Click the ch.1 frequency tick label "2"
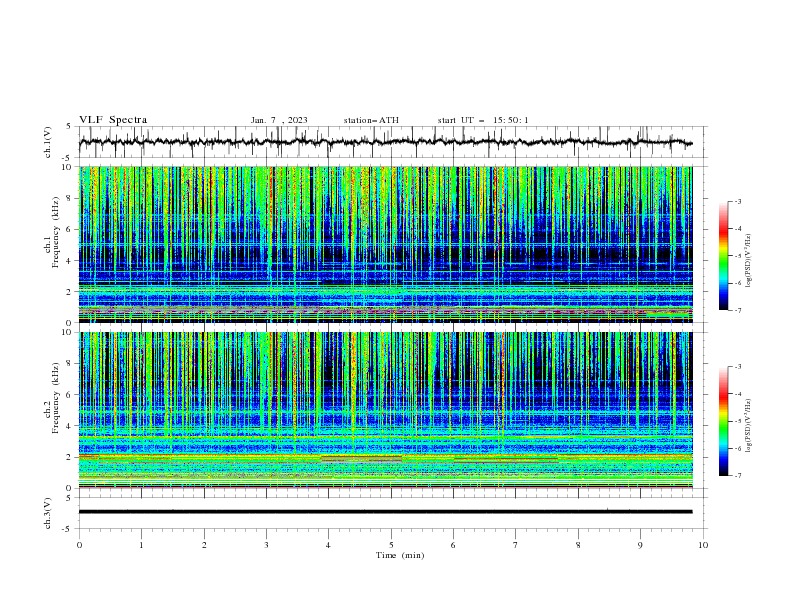This screenshot has height=612, width=792. (x=71, y=291)
